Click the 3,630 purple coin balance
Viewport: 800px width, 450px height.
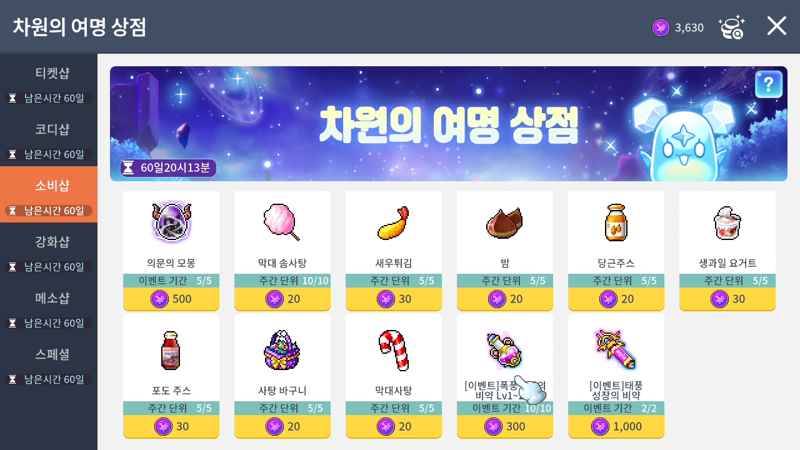(678, 28)
